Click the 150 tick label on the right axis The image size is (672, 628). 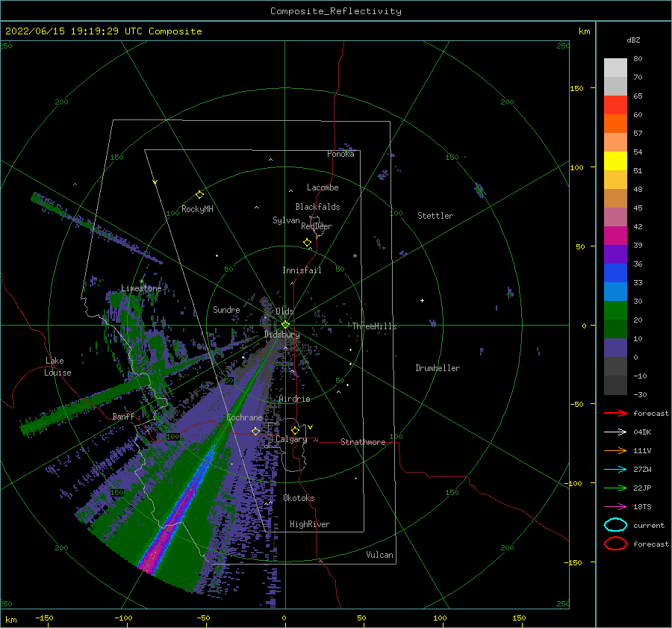click(x=576, y=88)
